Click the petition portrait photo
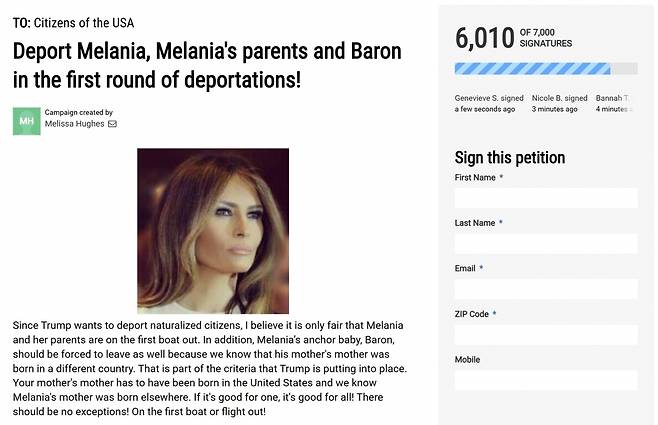This screenshot has height=425, width=658. pos(213,231)
